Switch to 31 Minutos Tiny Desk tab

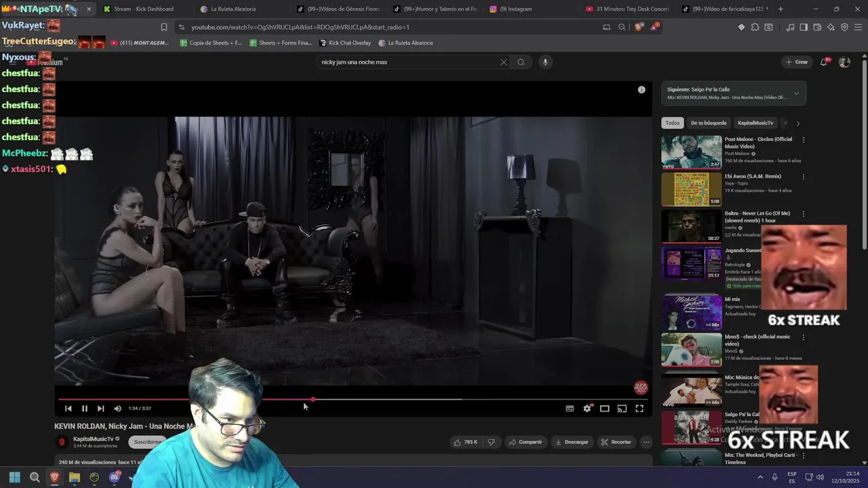pos(632,9)
